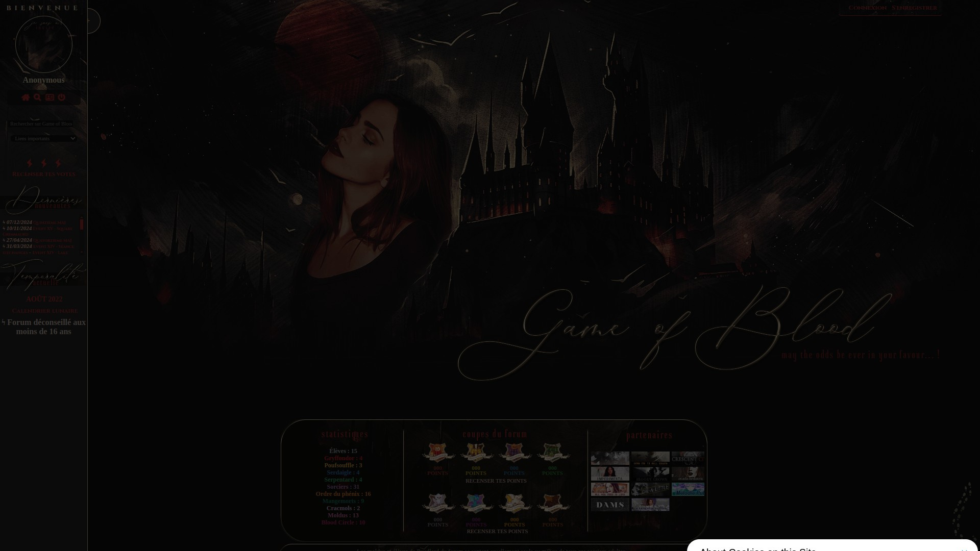
Task: Click the Serdaigle : 4 statistic
Action: (343, 472)
